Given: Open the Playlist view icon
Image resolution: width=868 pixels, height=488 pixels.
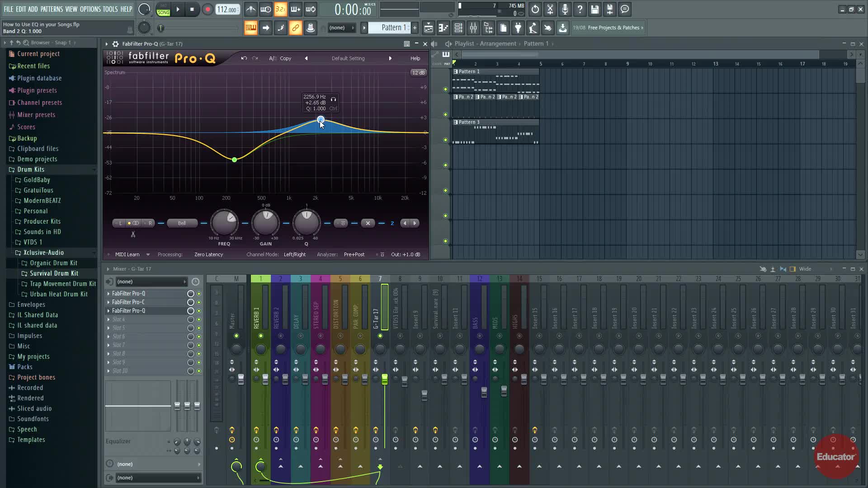Looking at the screenshot, I should [428, 28].
